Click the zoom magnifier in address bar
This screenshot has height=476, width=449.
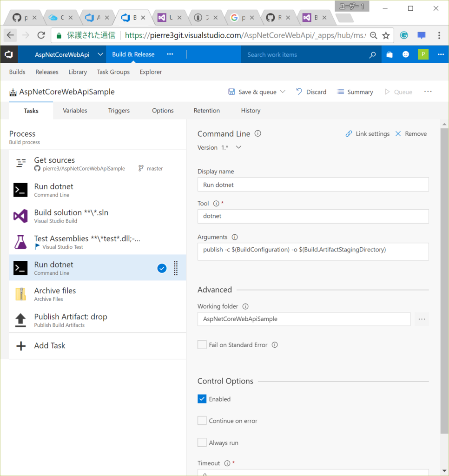coord(374,35)
